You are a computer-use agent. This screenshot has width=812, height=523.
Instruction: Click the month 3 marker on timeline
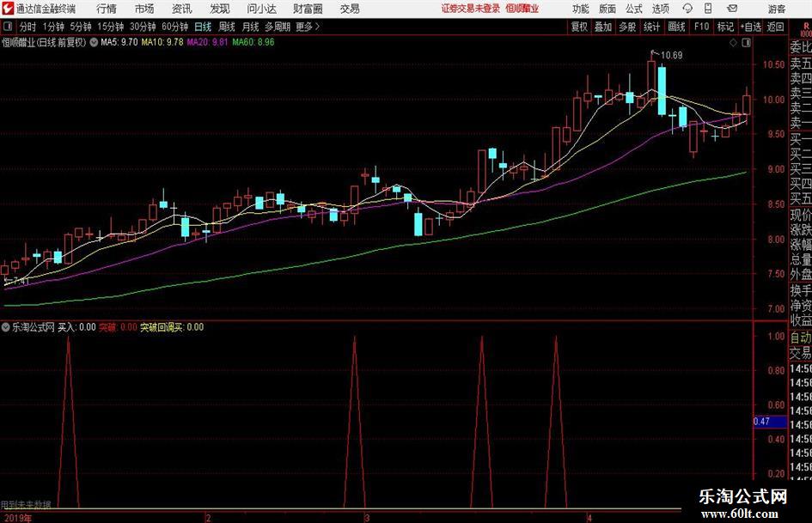(367, 518)
